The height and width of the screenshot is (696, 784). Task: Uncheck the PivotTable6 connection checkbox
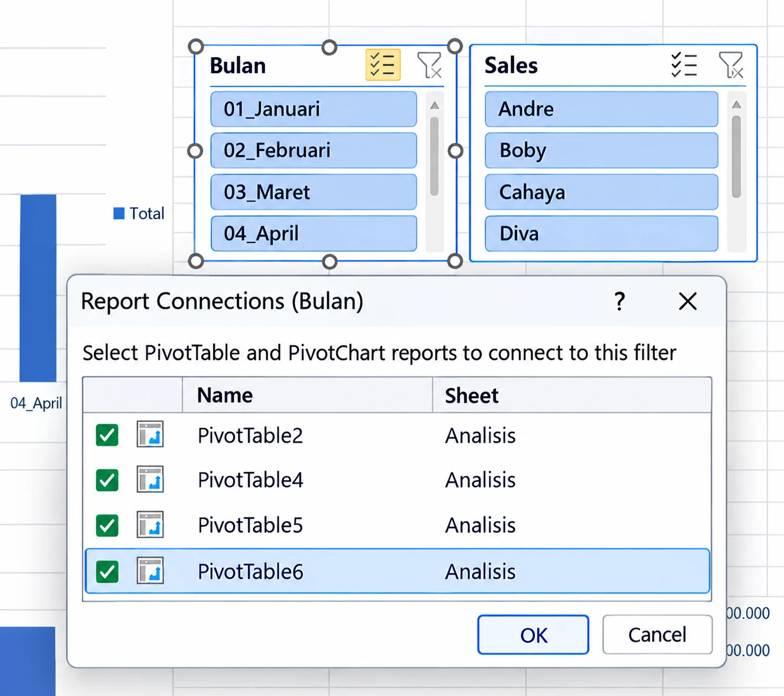[x=107, y=572]
